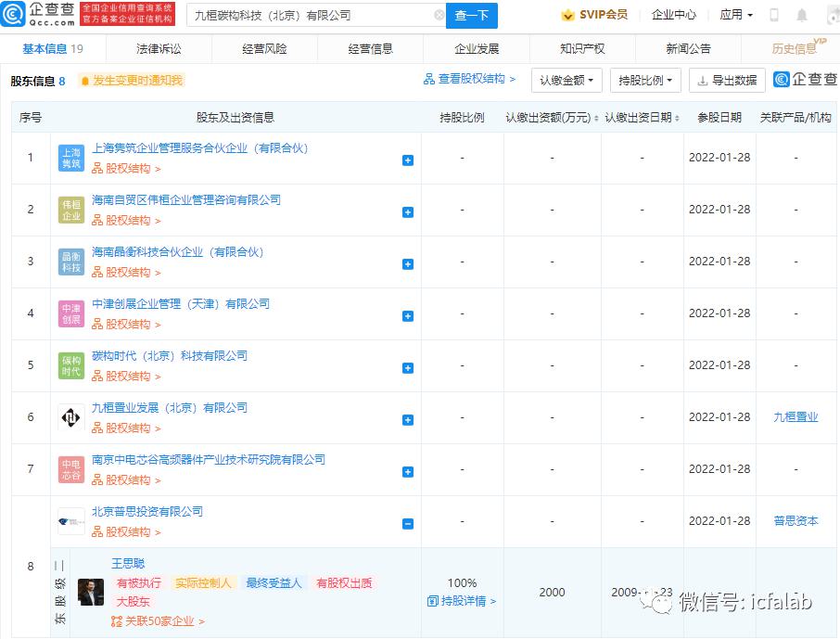Open 北京普思投资有限公司 link

click(x=147, y=511)
